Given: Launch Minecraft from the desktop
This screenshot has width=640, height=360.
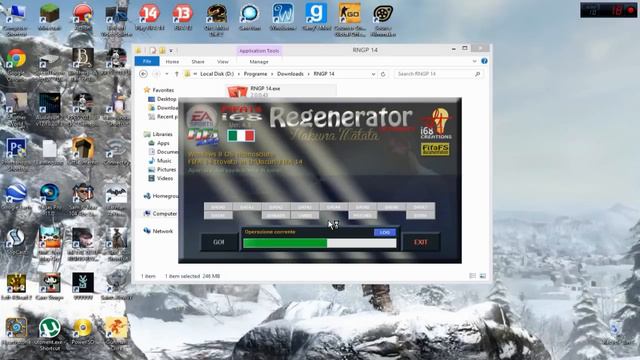Looking at the screenshot, I should point(49,18).
